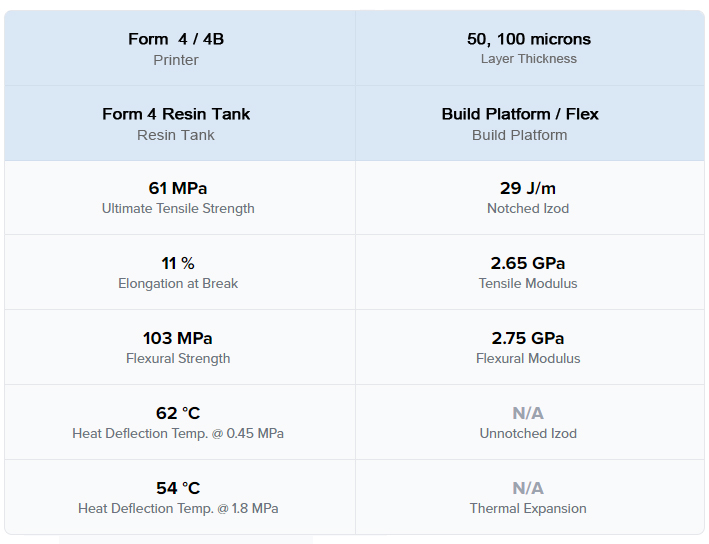Click the Ultimate Tensile Strength label
This screenshot has width=709, height=544.
point(178,208)
